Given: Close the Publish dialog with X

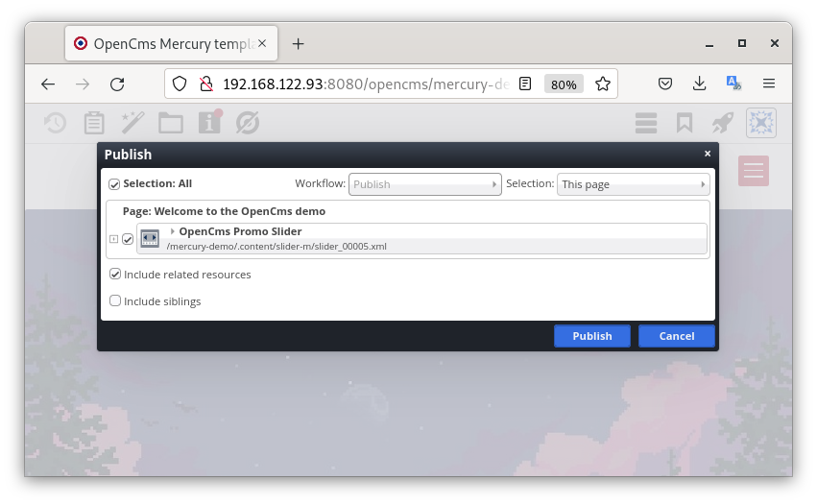Looking at the screenshot, I should (708, 154).
